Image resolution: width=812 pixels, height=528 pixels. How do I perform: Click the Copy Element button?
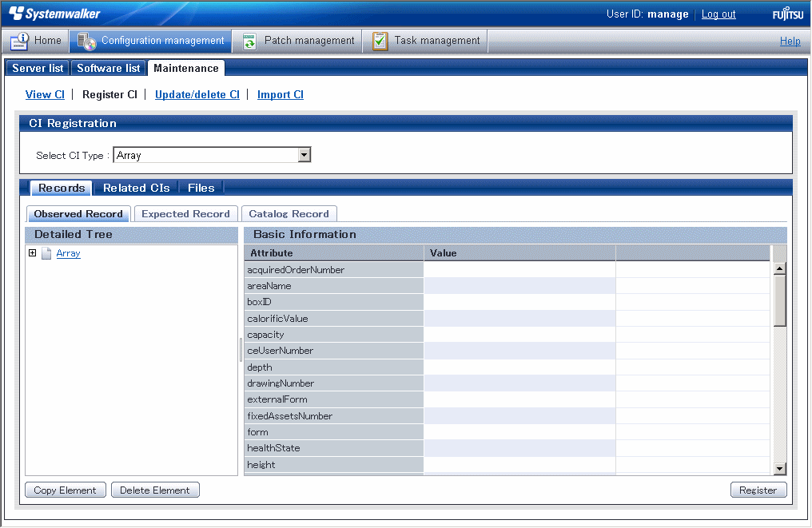coord(66,490)
